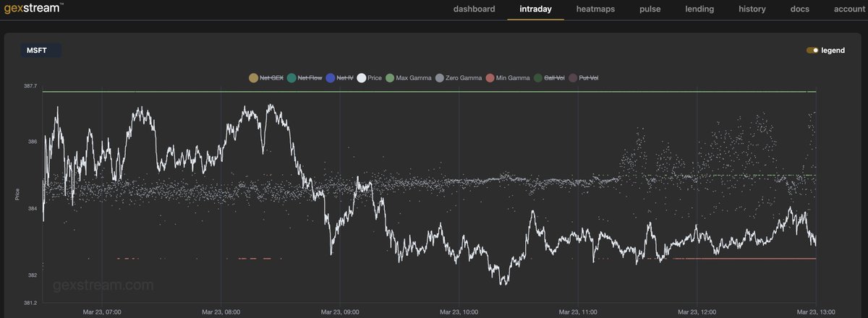
Task: Toggle the legend switch off
Action: tap(812, 51)
